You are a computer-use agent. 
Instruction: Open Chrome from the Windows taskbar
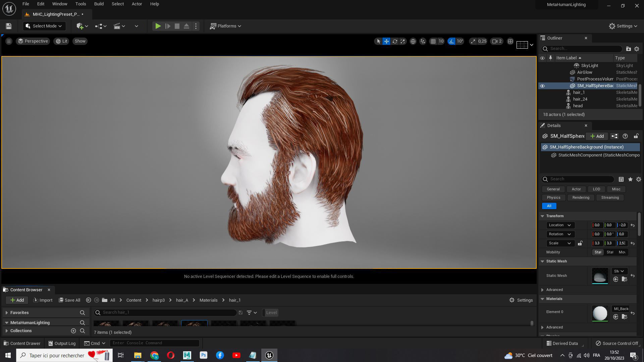154,355
